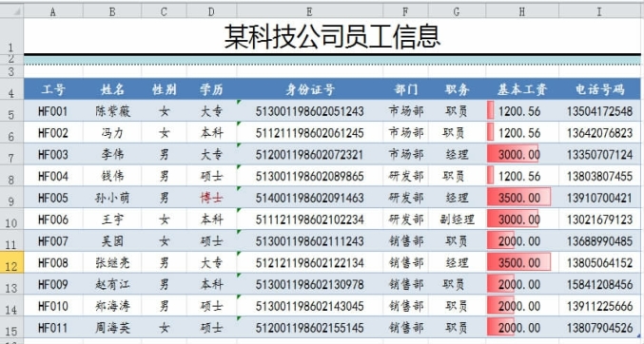Screen dimensions: 644x344
Task: Select row 12 header
Action: (11, 262)
